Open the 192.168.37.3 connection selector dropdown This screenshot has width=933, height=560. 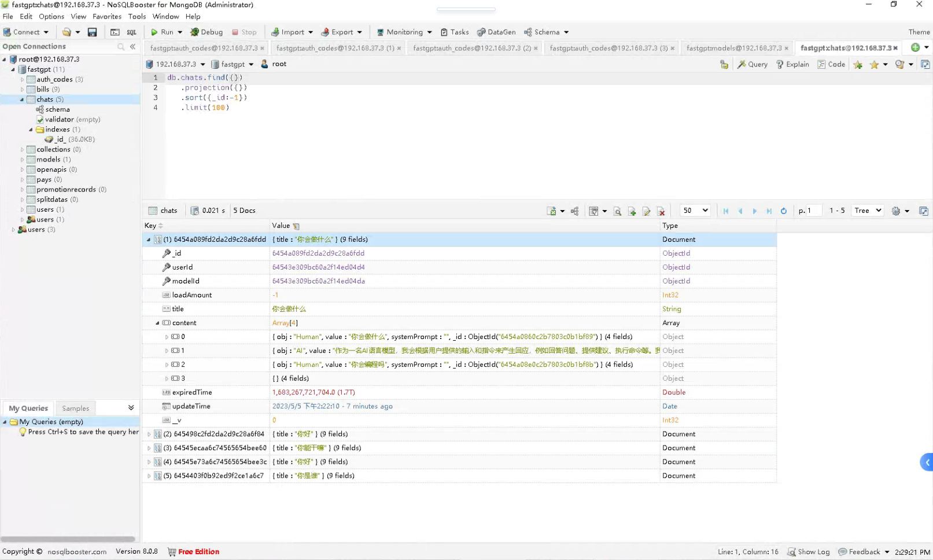(202, 64)
